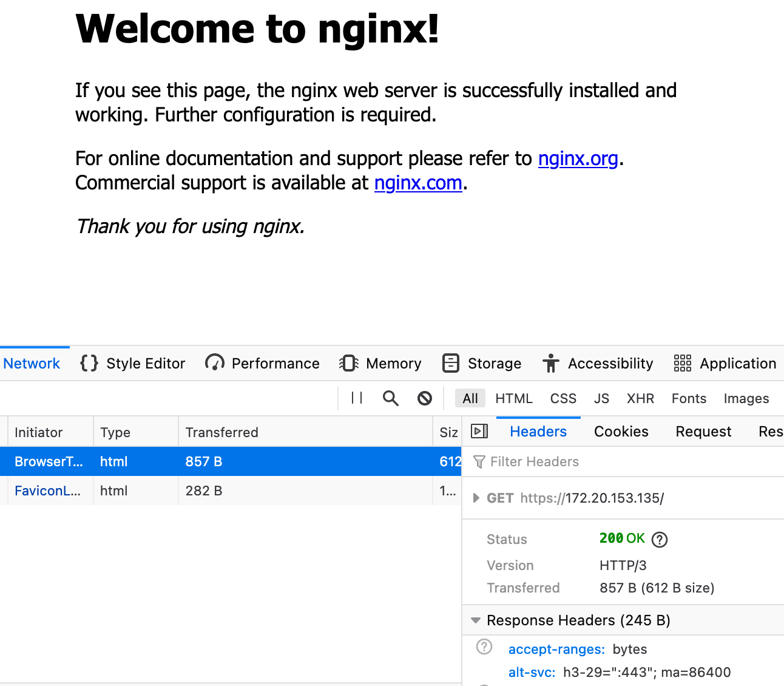Click the Application grid icon

(683, 363)
